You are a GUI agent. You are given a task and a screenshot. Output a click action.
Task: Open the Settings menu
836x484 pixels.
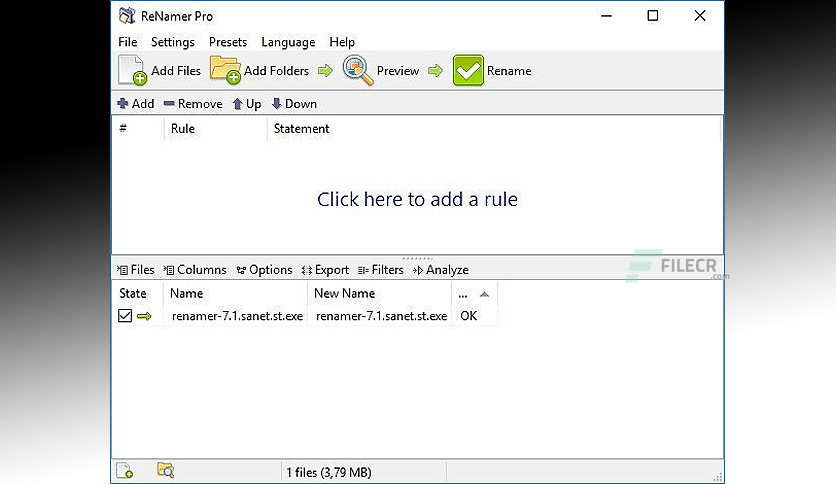(x=173, y=42)
